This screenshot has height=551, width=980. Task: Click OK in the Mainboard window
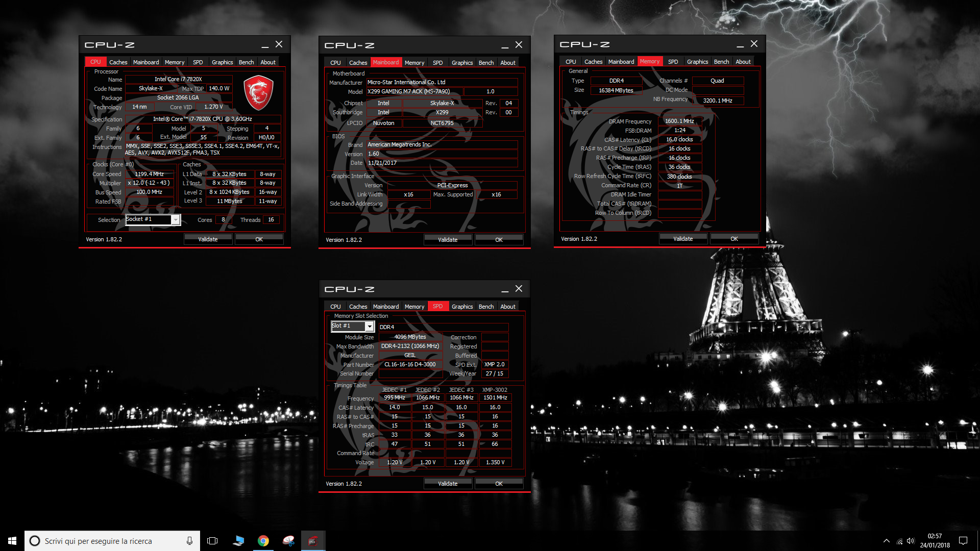(x=499, y=240)
